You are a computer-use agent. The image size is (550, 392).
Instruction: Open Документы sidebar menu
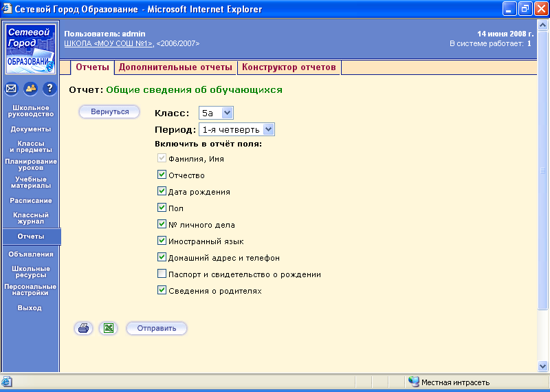click(x=31, y=129)
